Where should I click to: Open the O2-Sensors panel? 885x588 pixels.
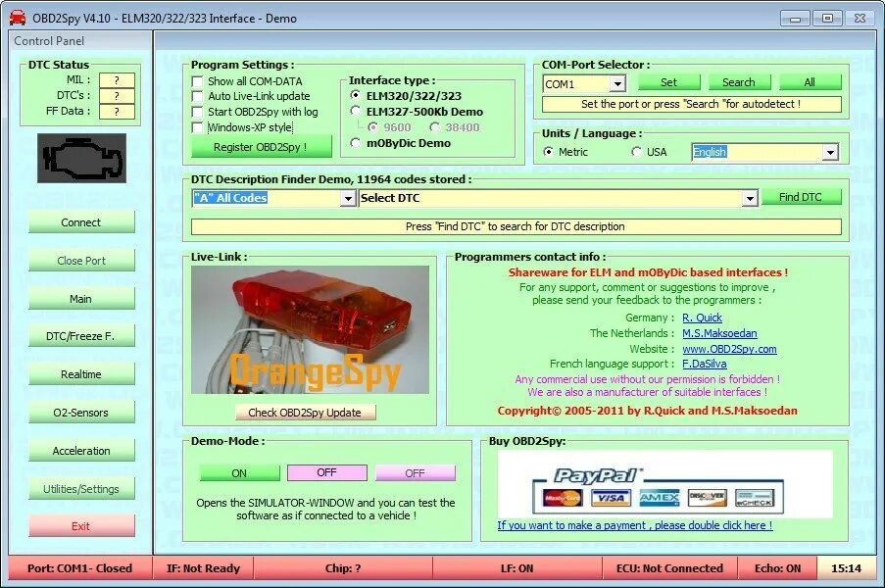[x=82, y=413]
